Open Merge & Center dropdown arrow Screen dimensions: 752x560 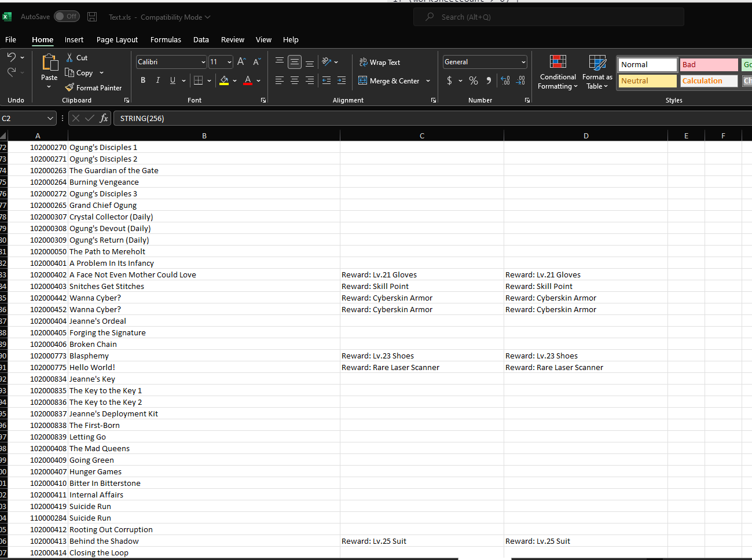click(x=428, y=80)
